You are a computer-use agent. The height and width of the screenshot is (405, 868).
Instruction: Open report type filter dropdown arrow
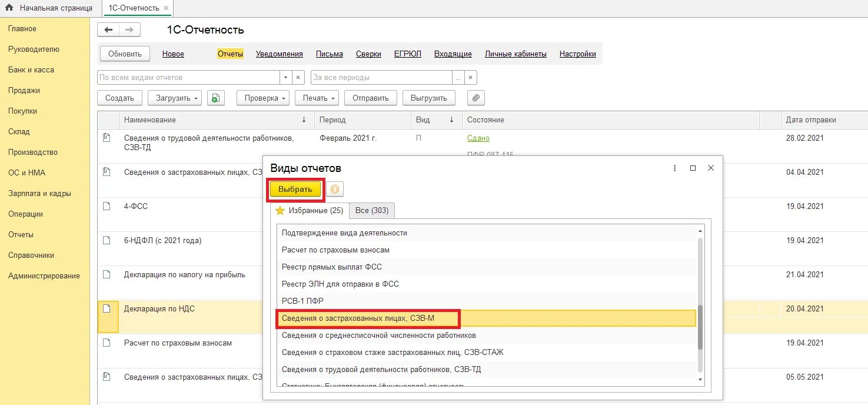286,77
